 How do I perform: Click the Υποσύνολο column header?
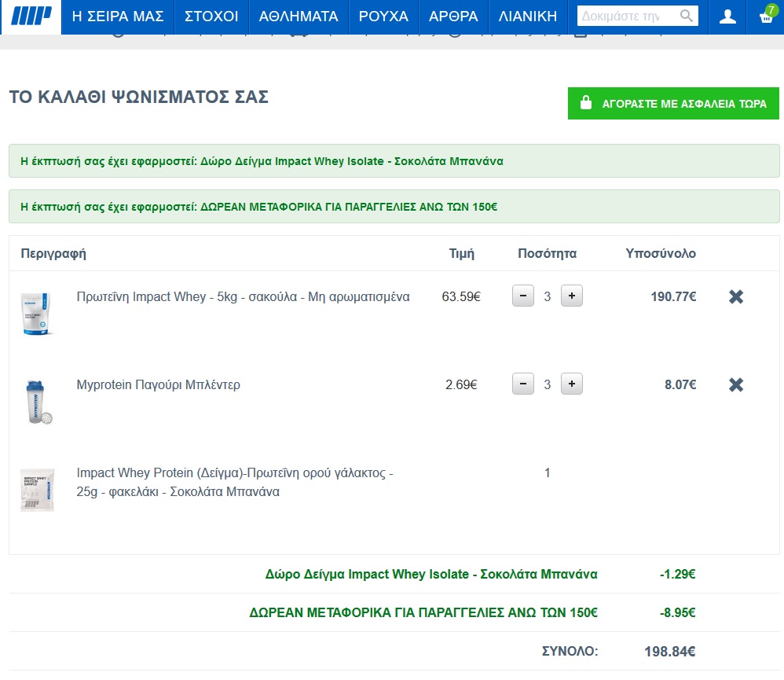pyautogui.click(x=661, y=253)
